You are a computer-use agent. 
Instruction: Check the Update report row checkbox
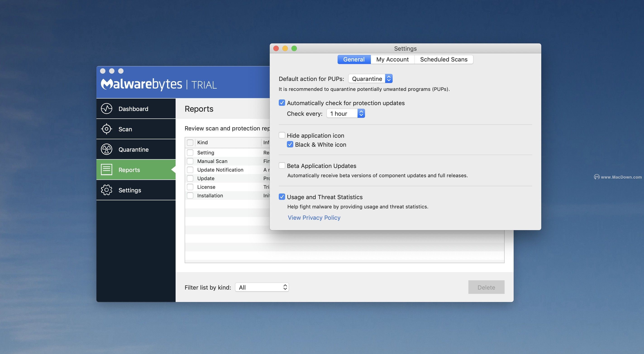[190, 178]
